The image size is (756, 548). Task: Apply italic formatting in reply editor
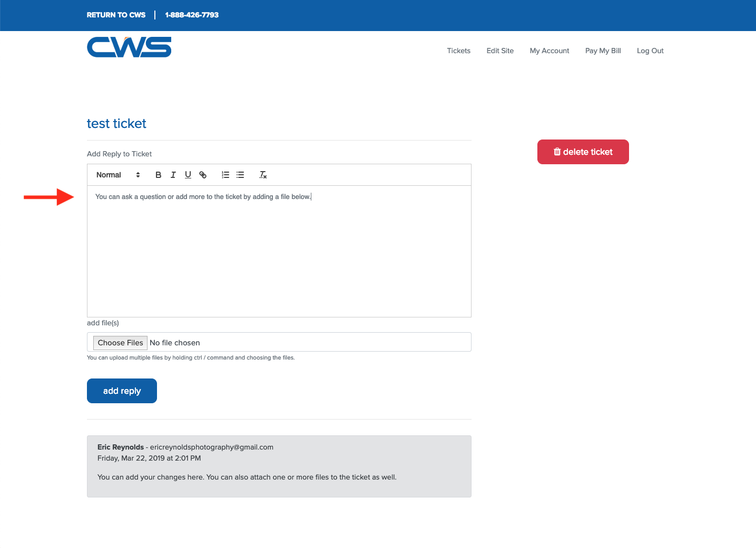(173, 175)
